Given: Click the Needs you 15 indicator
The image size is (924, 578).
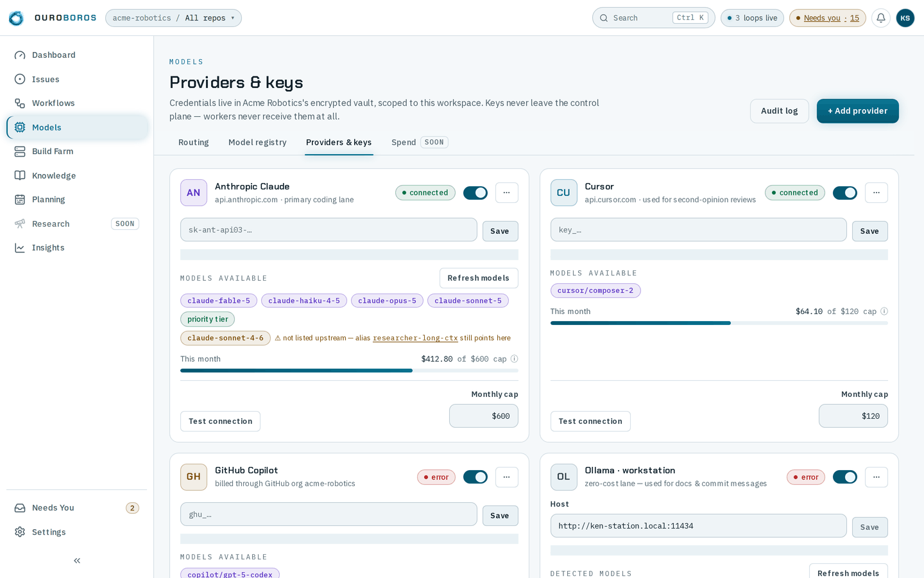Looking at the screenshot, I should click(x=828, y=18).
